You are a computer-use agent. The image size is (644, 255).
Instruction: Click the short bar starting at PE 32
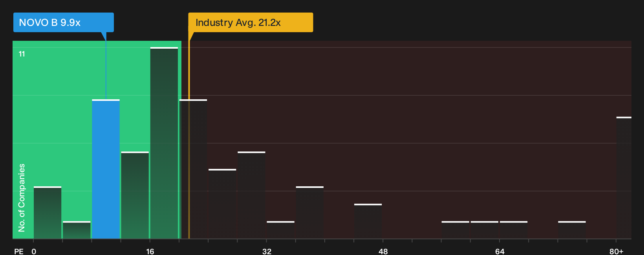pos(280,230)
